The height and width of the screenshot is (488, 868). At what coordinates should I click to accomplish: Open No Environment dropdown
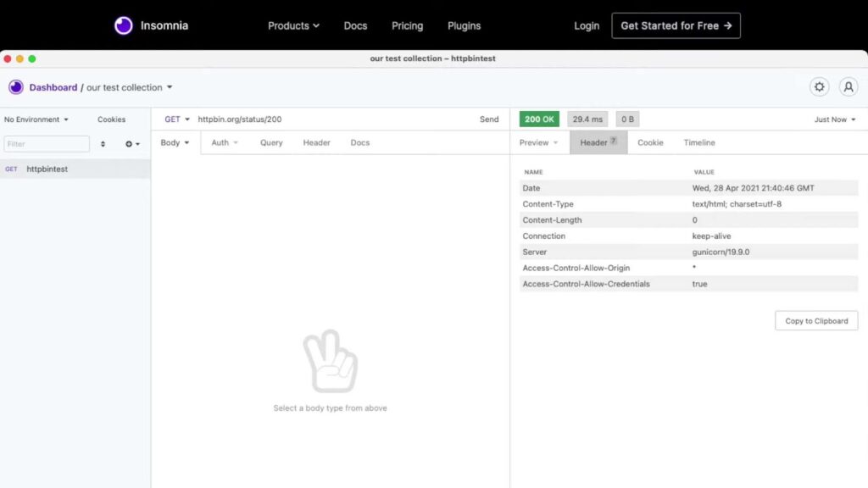point(36,119)
